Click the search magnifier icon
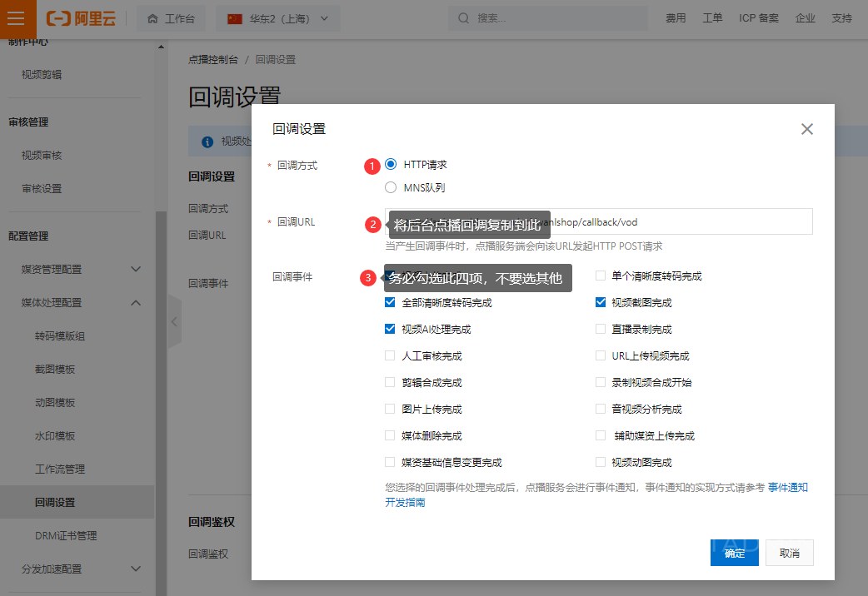Image resolution: width=868 pixels, height=596 pixels. point(463,18)
